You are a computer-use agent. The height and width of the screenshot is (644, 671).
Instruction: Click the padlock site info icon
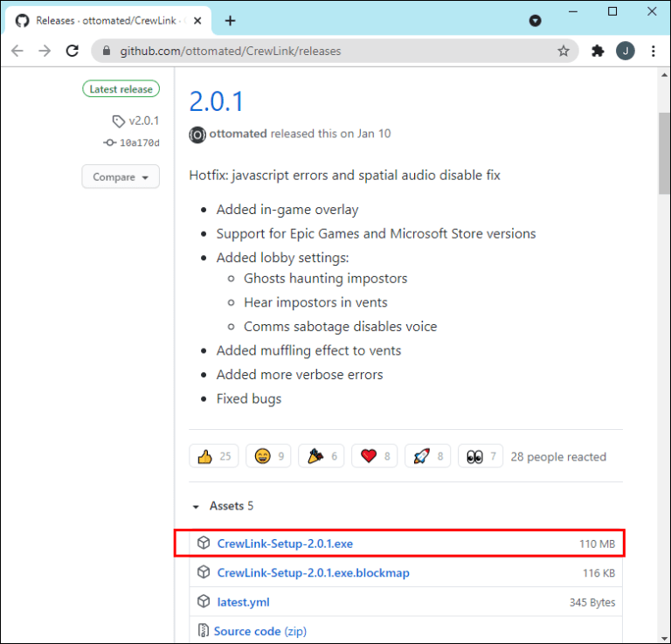107,51
